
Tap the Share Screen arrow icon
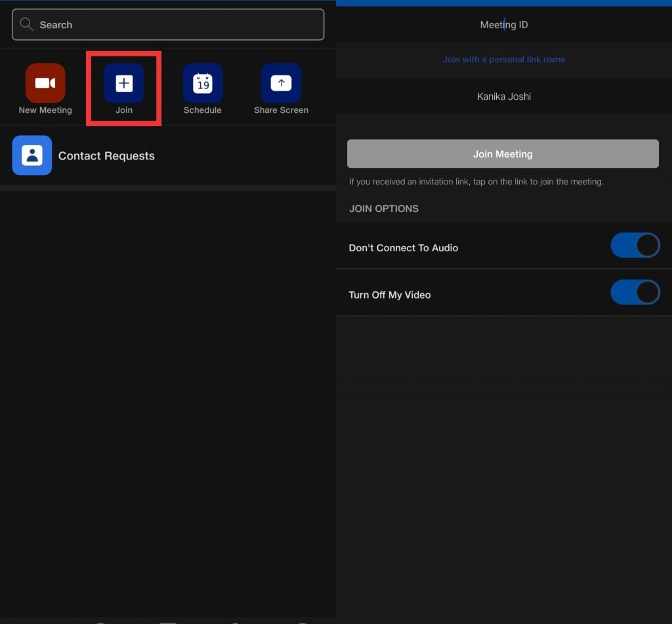coord(281,83)
